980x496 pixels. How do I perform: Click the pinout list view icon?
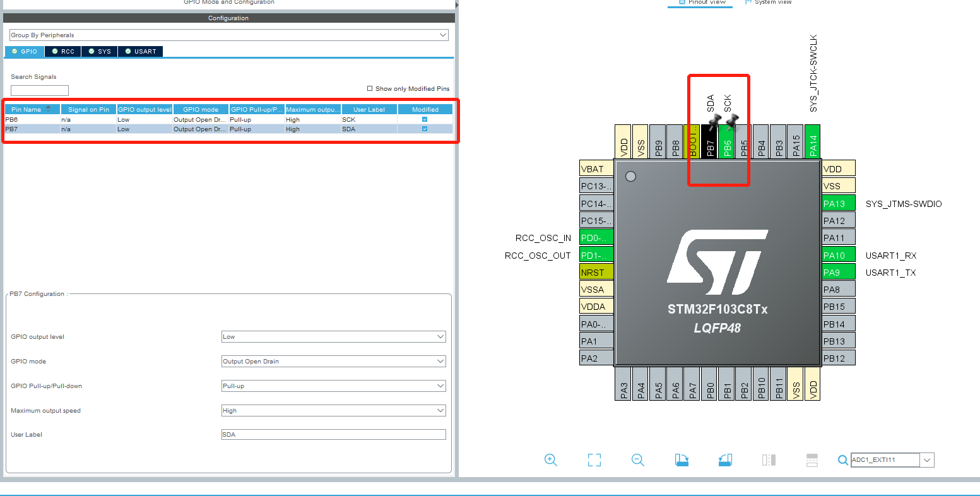pos(812,460)
